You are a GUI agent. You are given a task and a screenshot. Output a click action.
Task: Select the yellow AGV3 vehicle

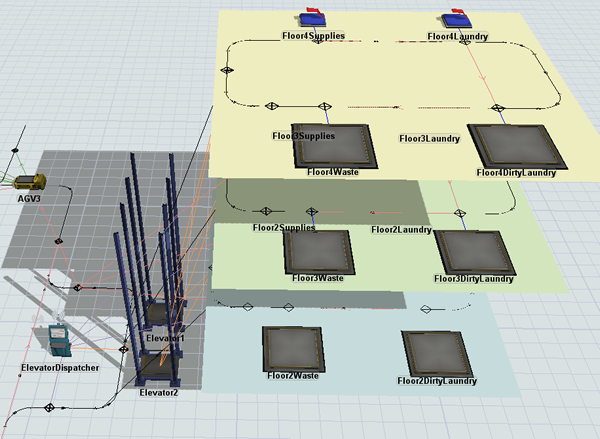click(34, 181)
